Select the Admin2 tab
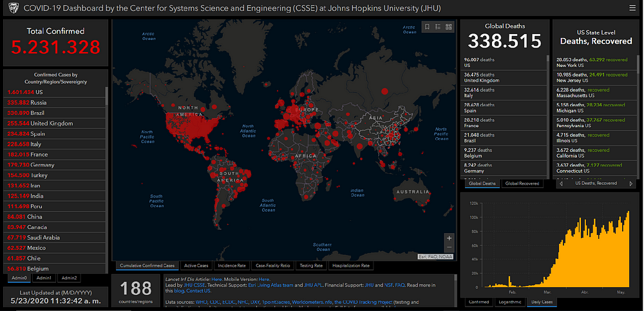This screenshot has height=311, width=644. click(69, 278)
